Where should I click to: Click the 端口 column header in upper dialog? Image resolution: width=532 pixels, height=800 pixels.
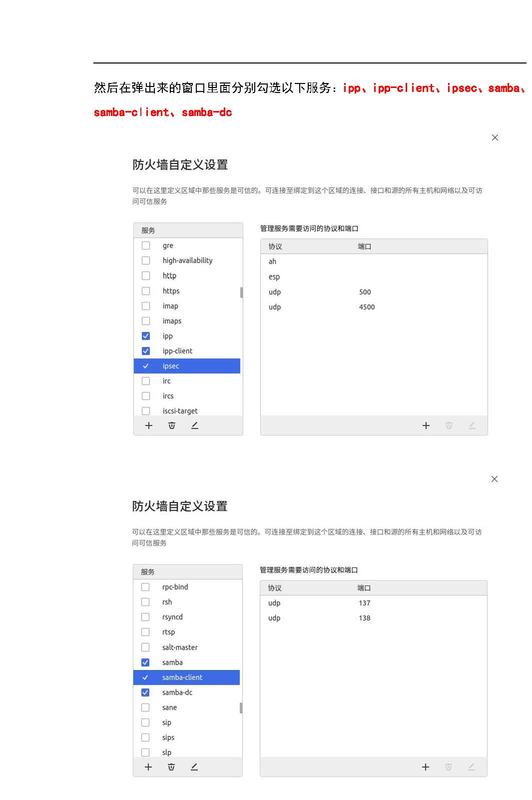pyautogui.click(x=365, y=246)
